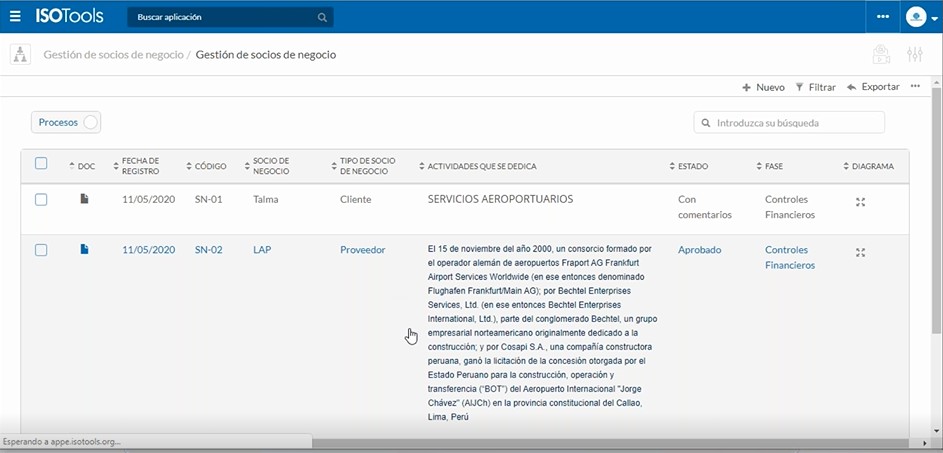Open document icon for LAP row

point(85,250)
